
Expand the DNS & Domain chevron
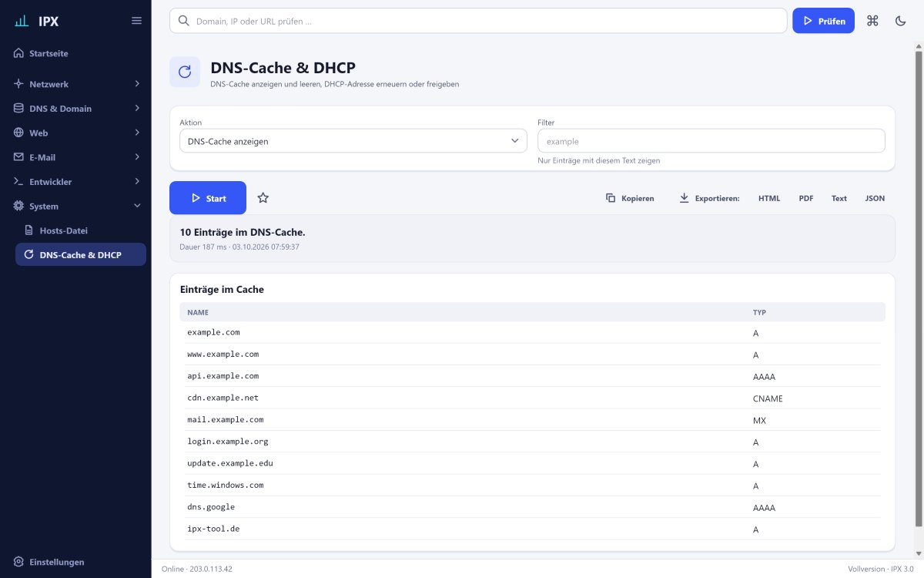click(x=137, y=109)
